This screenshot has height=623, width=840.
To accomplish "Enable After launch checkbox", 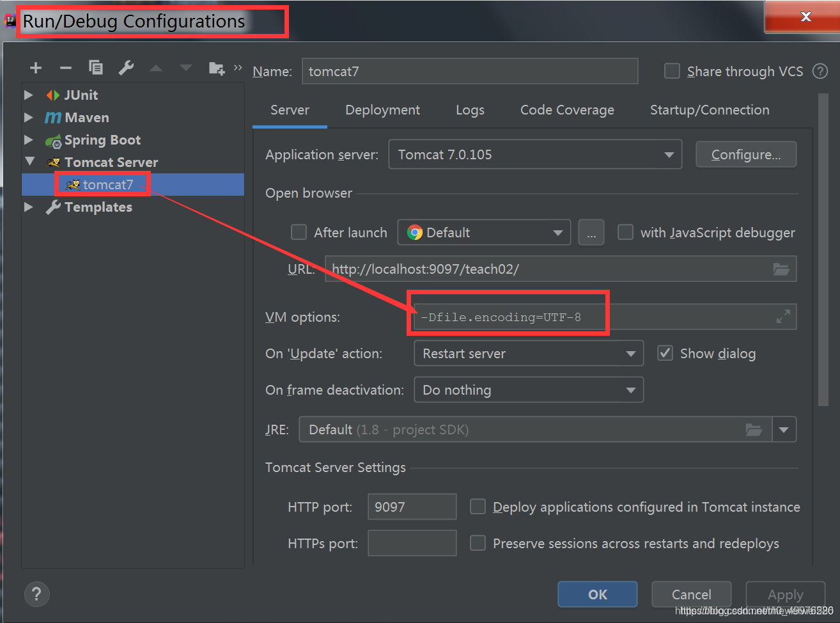I will click(299, 232).
